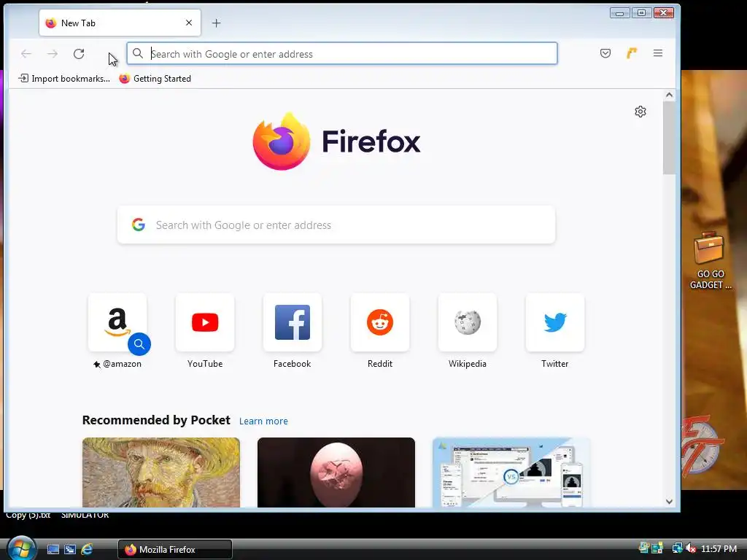
Task: Open Import bookmarks from bookmarks toolbar
Action: pyautogui.click(x=64, y=79)
